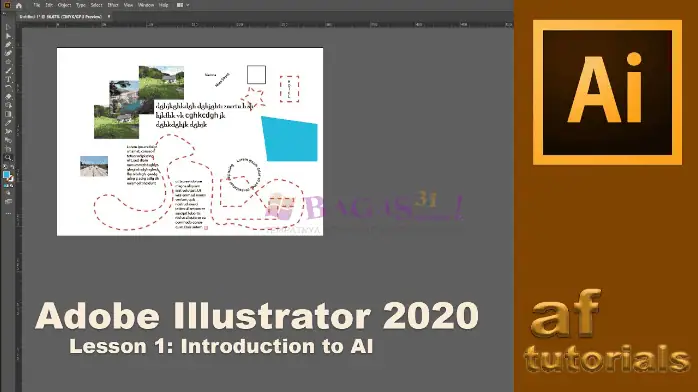Open the Edit menu
Image resolution: width=698 pixels, height=392 pixels.
coord(49,5)
